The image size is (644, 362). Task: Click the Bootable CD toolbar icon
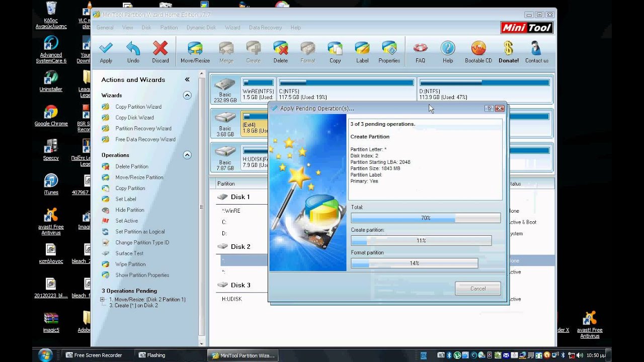[478, 52]
